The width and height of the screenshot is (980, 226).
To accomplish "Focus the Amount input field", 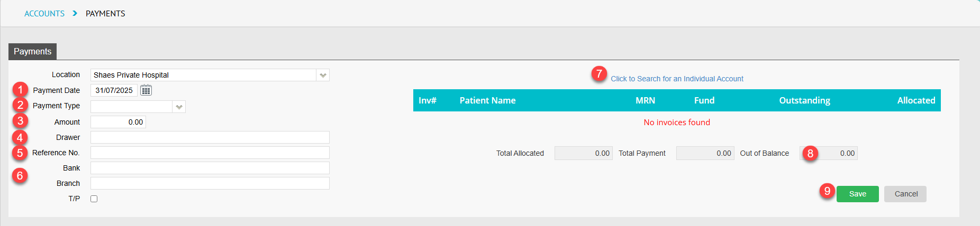I will point(118,122).
